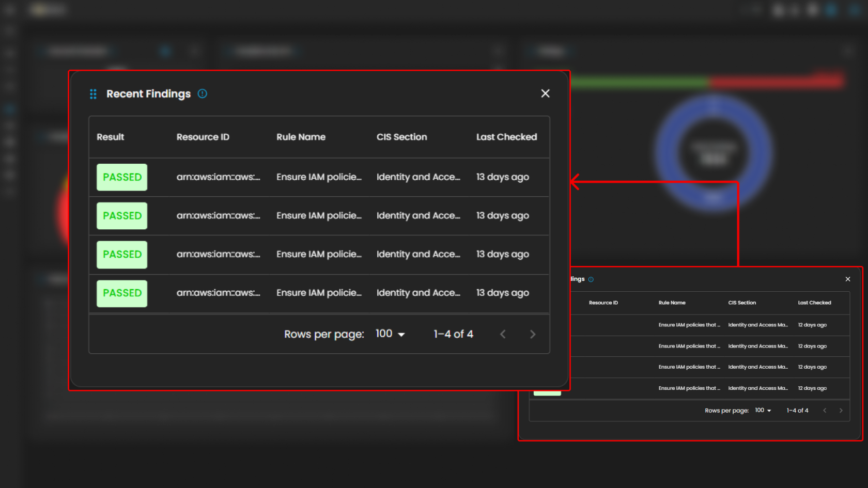The width and height of the screenshot is (868, 488).
Task: Sort by Last Checked in the large table
Action: (506, 137)
